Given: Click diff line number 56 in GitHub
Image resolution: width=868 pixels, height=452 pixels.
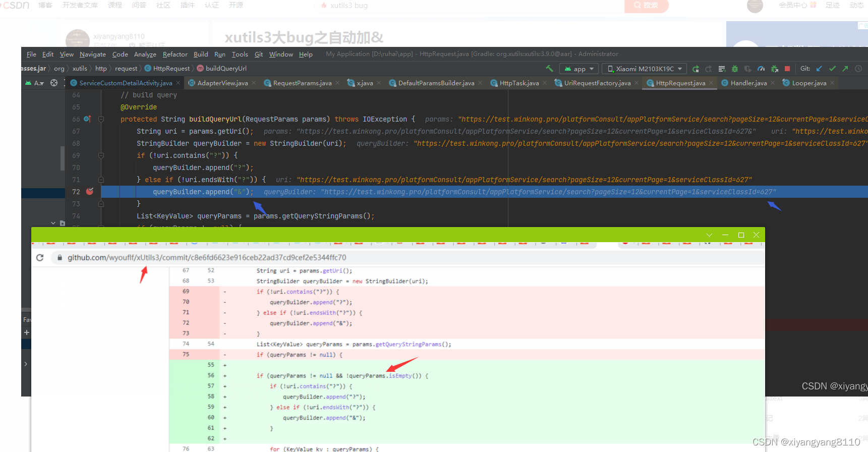Looking at the screenshot, I should point(211,376).
